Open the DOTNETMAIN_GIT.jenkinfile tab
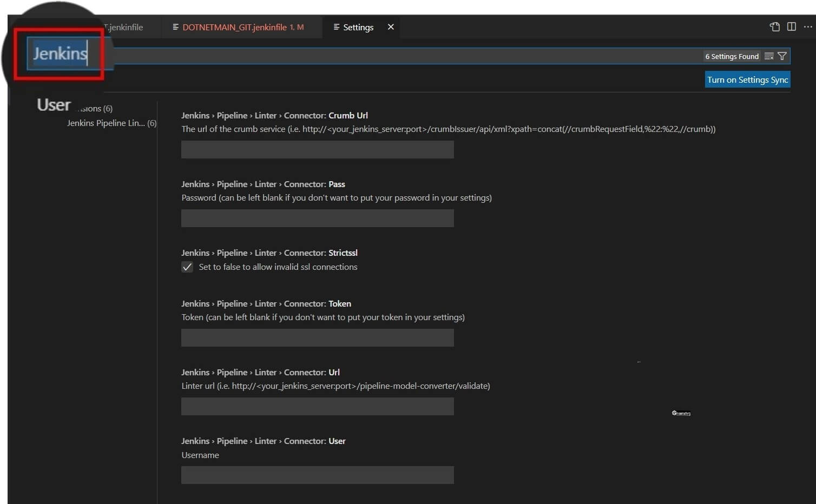Viewport: 816px width, 504px height. [238, 27]
